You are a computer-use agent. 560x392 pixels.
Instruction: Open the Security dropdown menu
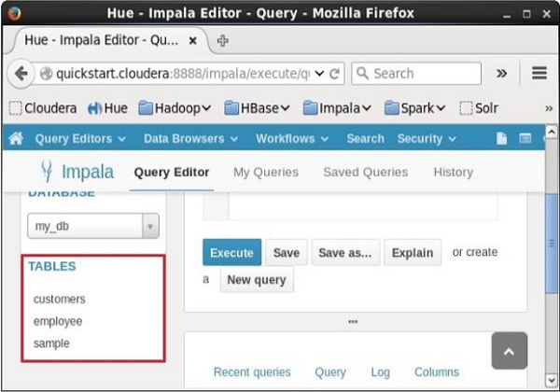click(x=427, y=139)
